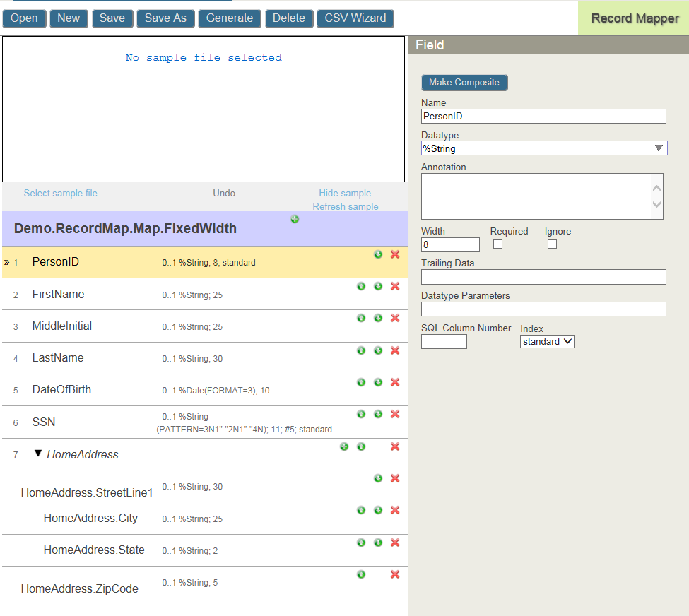Viewport: 689px width, 616px height.
Task: Enable the Required checkbox
Action: 497,243
